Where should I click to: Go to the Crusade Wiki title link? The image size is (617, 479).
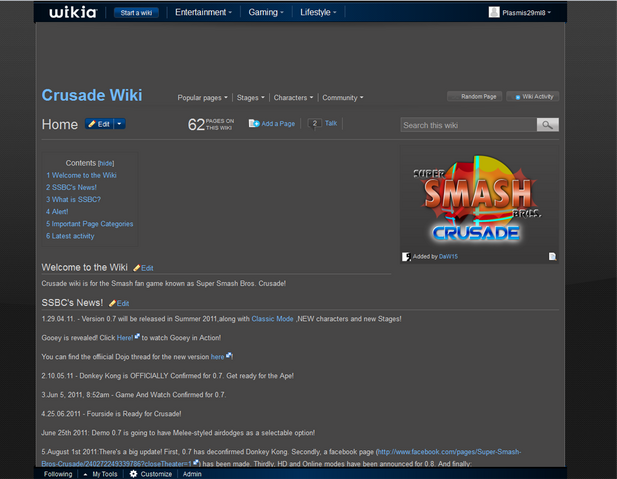92,95
